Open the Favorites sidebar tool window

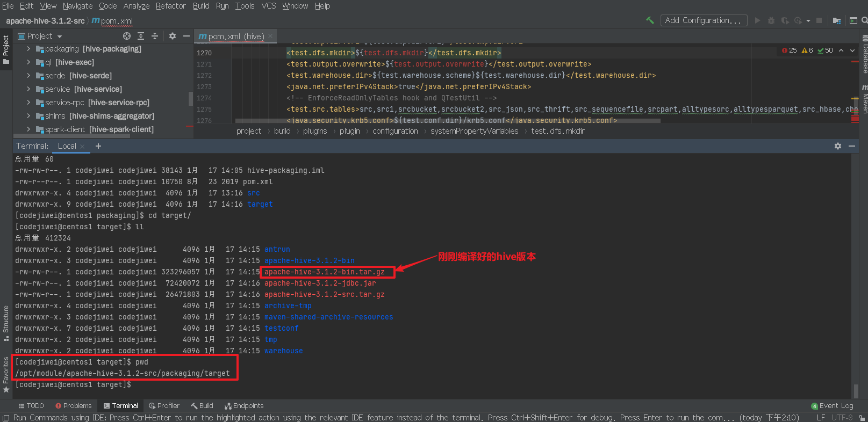point(6,374)
